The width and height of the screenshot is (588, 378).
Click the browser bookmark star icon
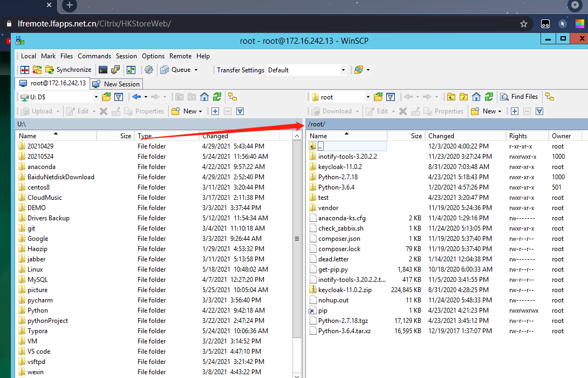(523, 24)
